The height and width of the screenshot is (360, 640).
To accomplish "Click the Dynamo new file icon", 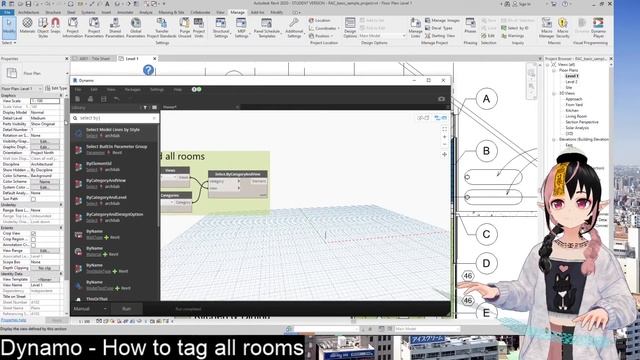I will point(78,99).
